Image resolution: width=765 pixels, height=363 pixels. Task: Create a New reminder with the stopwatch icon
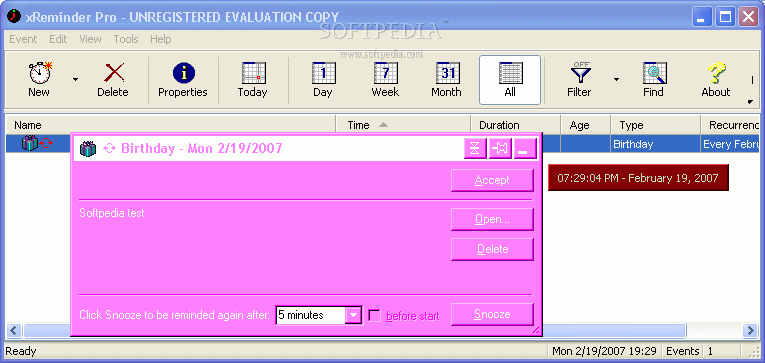tap(39, 80)
